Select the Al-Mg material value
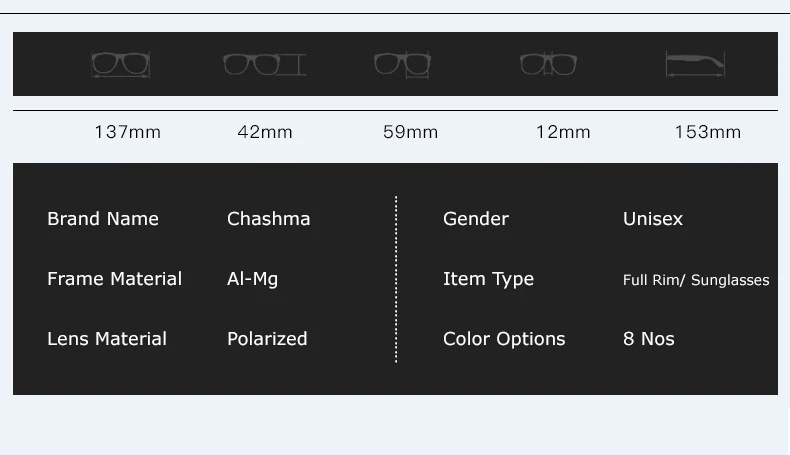 pyautogui.click(x=252, y=279)
